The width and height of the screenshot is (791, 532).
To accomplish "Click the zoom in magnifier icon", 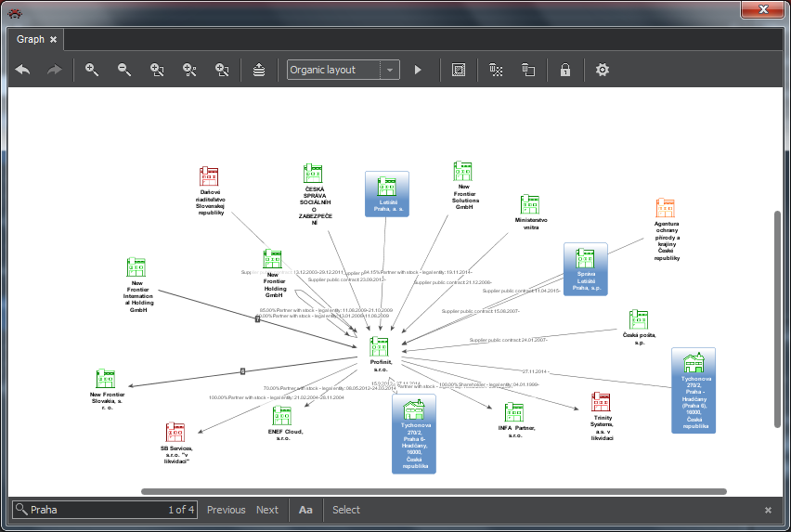I will [x=92, y=70].
